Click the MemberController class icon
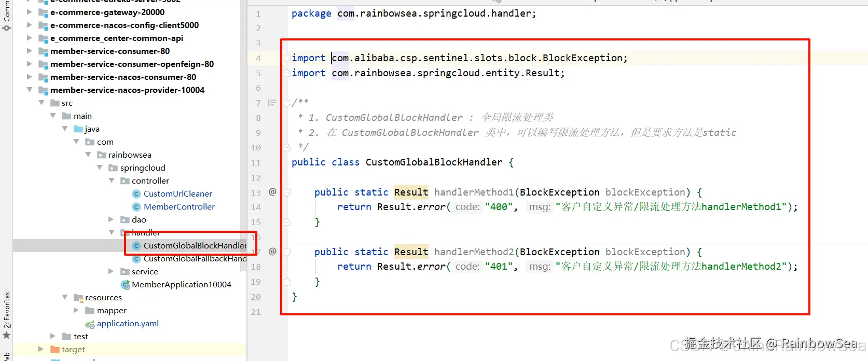The image size is (868, 361). (x=136, y=207)
